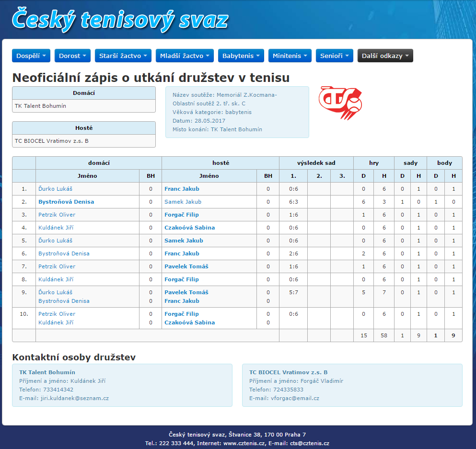The image size is (476, 449).
Task: Expand the Mladší žactvo dropdown
Action: tap(185, 56)
